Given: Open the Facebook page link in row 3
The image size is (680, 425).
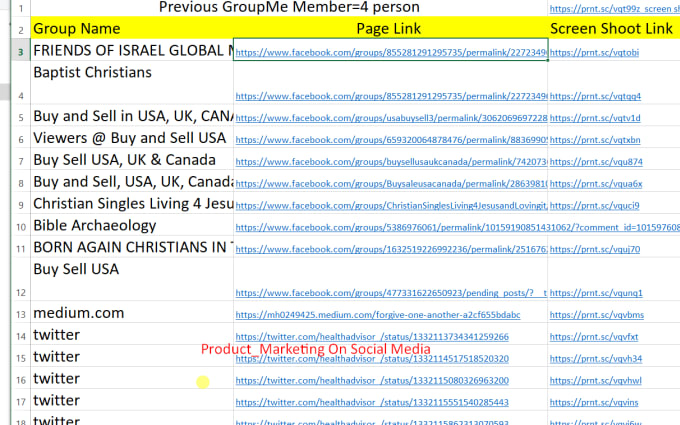Looking at the screenshot, I should point(391,52).
